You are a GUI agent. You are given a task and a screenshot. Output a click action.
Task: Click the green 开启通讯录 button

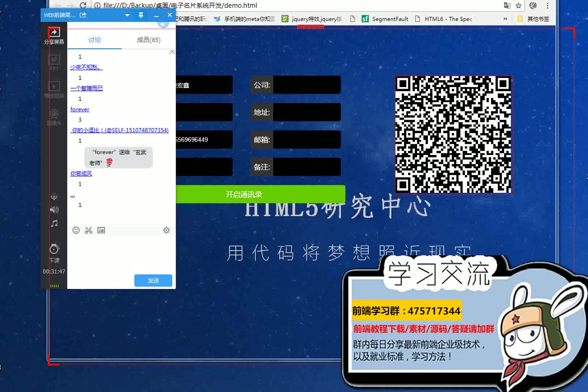(261, 194)
